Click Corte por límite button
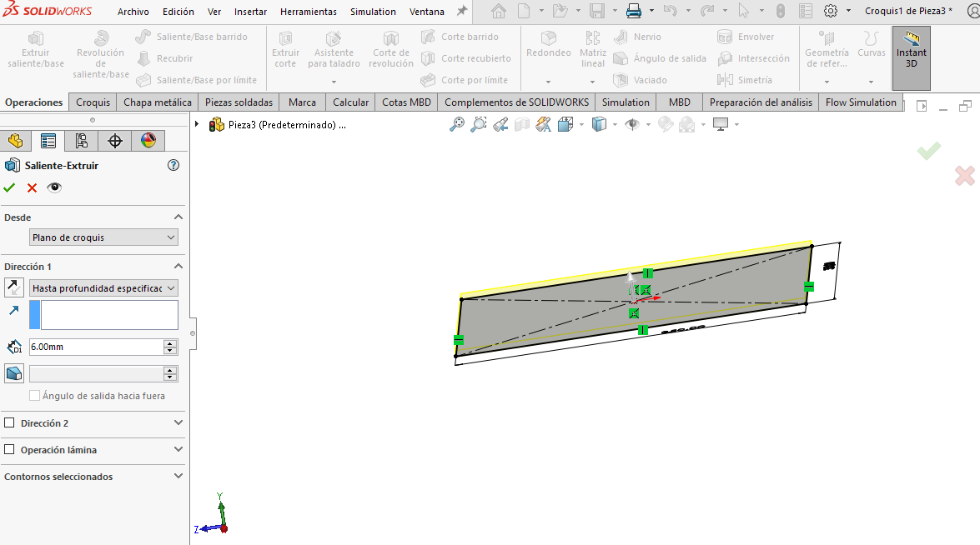 (x=464, y=80)
